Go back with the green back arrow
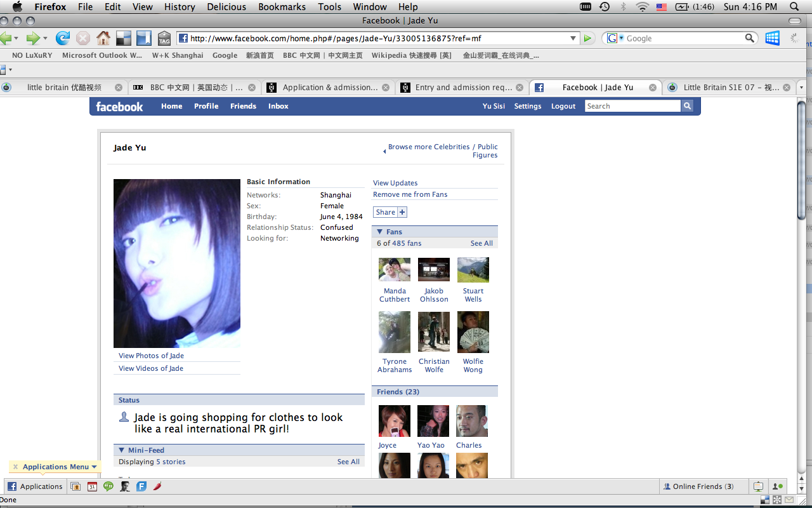The image size is (812, 508). 6,38
